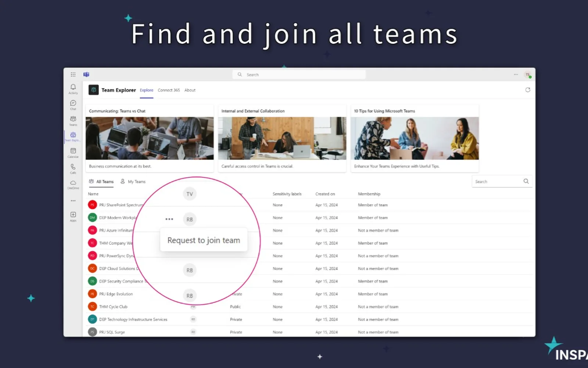Select the All Teams tab
Image resolution: width=588 pixels, height=368 pixels.
pos(101,181)
